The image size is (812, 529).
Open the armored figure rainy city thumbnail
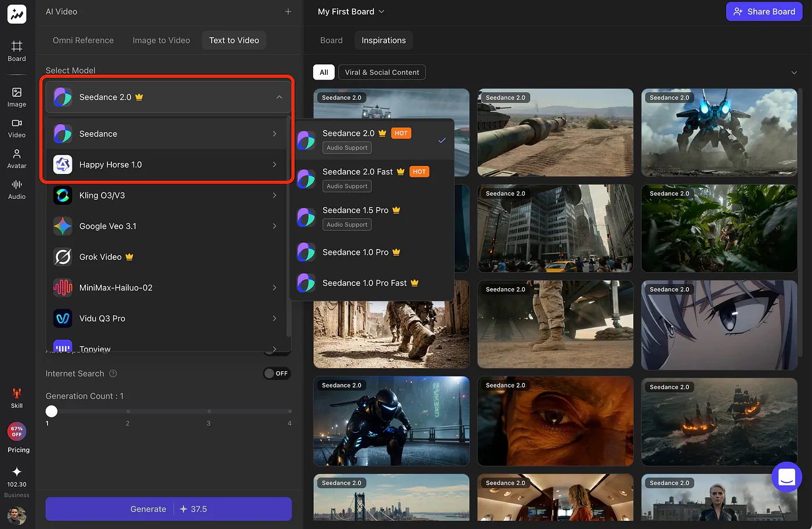pyautogui.click(x=391, y=421)
